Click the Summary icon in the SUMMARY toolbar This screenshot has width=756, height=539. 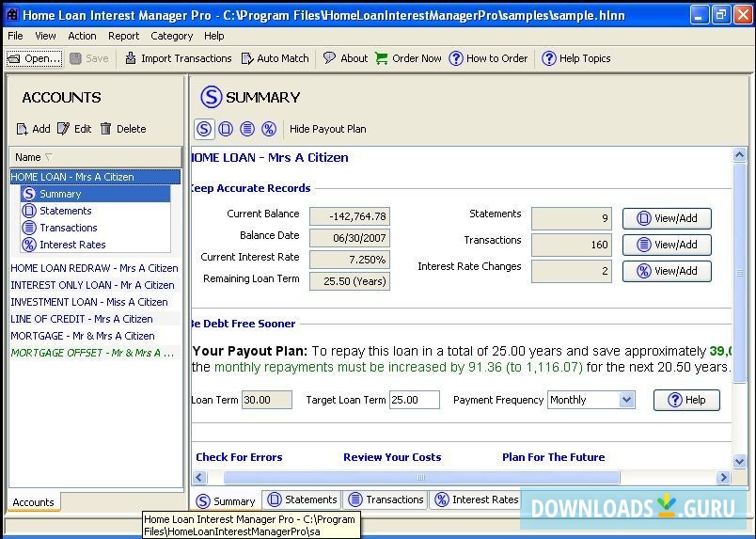click(x=204, y=129)
